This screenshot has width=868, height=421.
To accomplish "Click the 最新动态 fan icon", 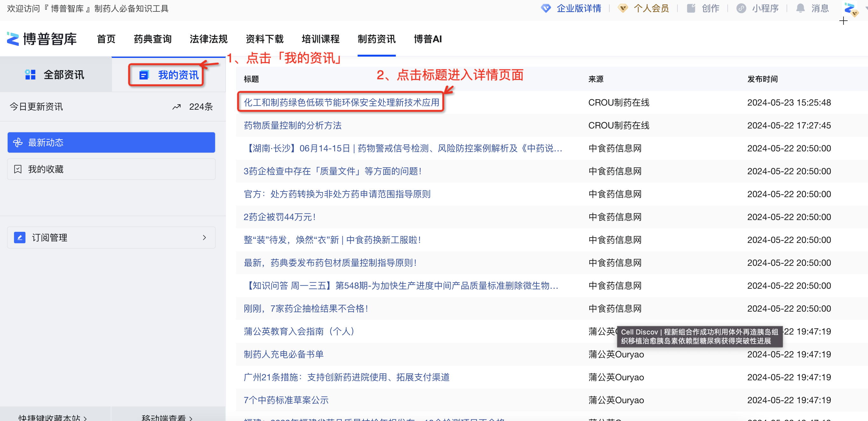I will 18,142.
